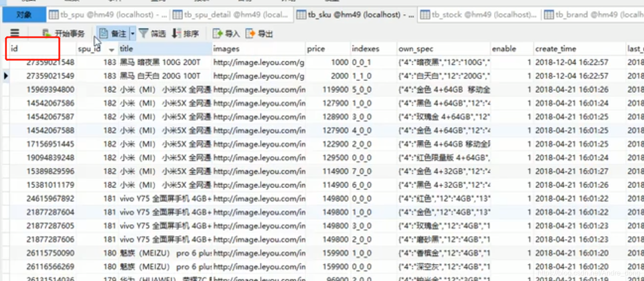Select the cell with id 21877287605
Image resolution: width=644 pixels, height=281 pixels.
coord(42,226)
